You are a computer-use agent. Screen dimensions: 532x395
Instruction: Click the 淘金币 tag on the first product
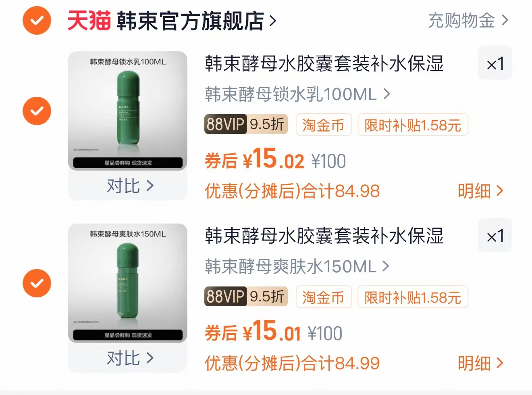tap(324, 125)
